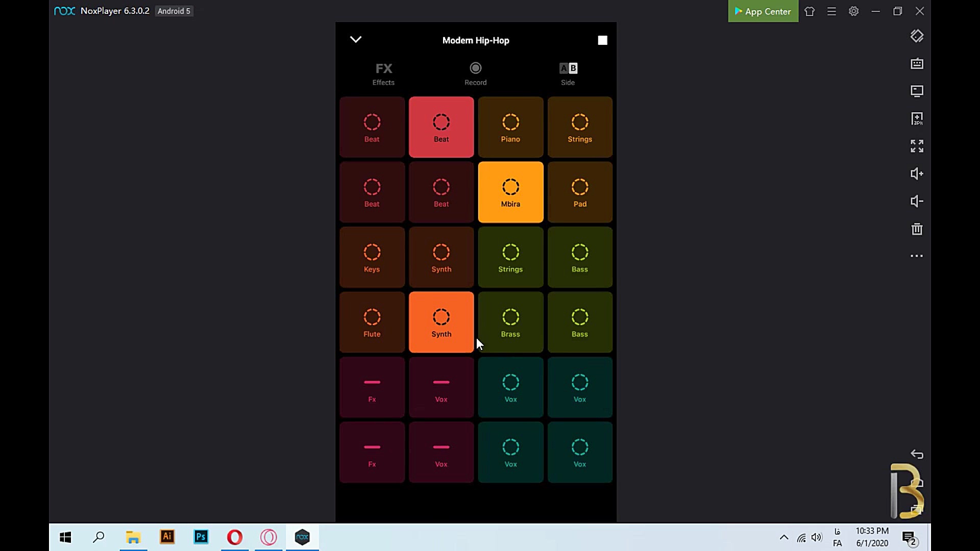Expand the Nox sidebar more options ellipsis
The image size is (980, 551).
917,256
